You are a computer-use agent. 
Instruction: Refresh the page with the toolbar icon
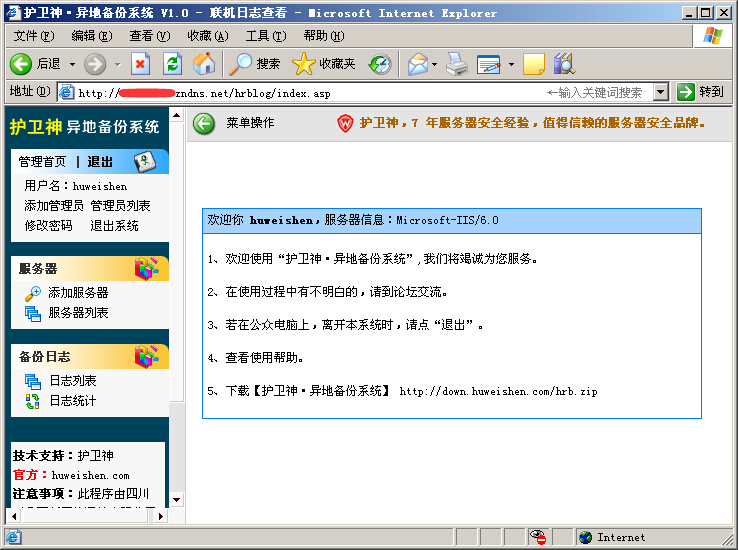[172, 64]
